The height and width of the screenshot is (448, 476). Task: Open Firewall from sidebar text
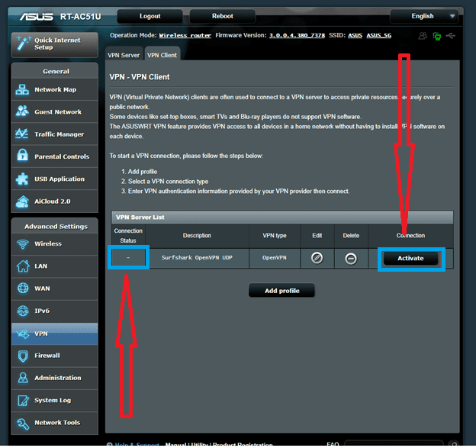click(x=47, y=356)
